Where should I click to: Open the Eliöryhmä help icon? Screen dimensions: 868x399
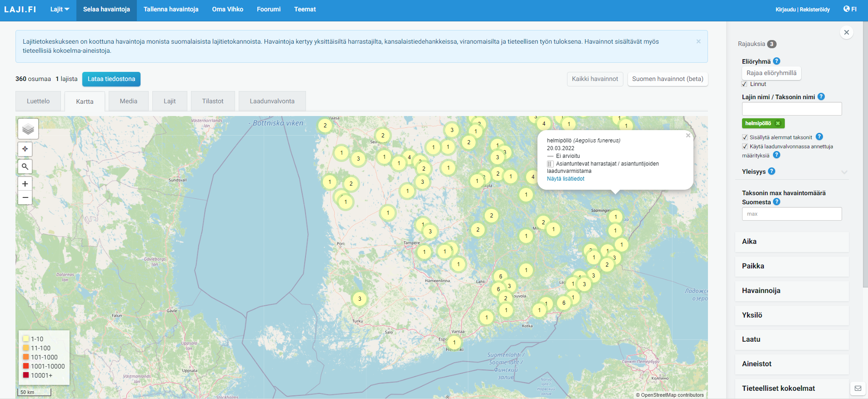point(777,61)
